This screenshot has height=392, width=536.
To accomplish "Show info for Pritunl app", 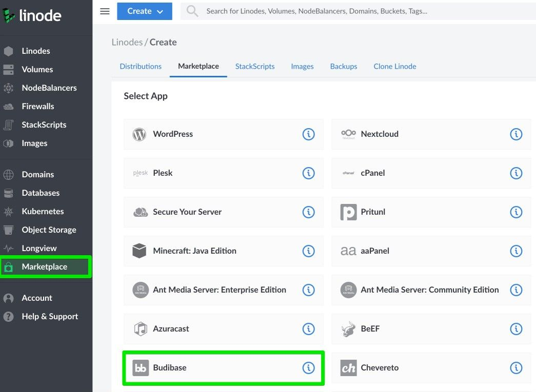I will 516,212.
